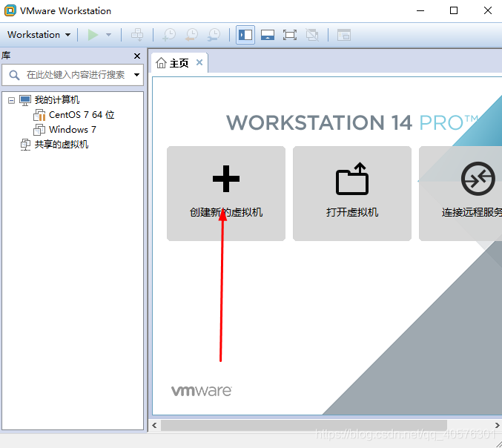Click the Unity mode toolbar icon
Image resolution: width=502 pixels, height=448 pixels.
[x=312, y=35]
